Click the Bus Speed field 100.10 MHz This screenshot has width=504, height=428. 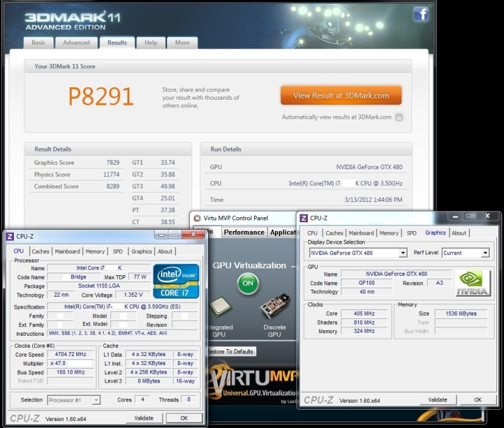click(x=71, y=372)
